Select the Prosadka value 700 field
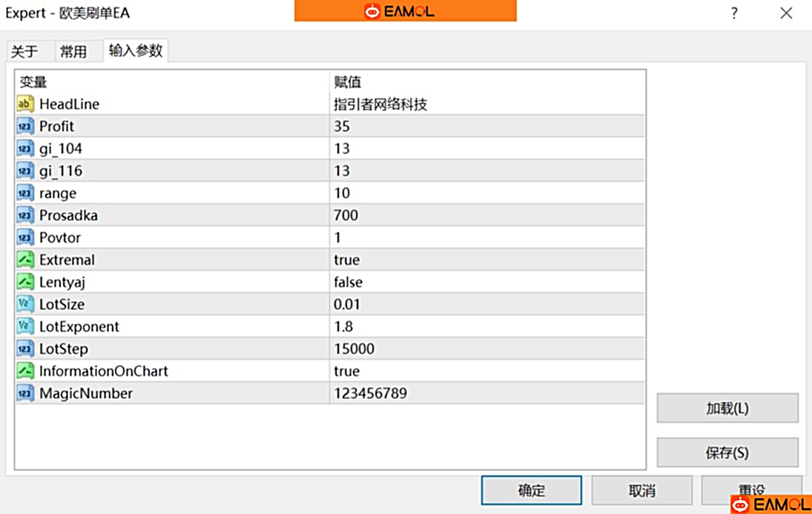The width and height of the screenshot is (812, 514). [x=346, y=216]
